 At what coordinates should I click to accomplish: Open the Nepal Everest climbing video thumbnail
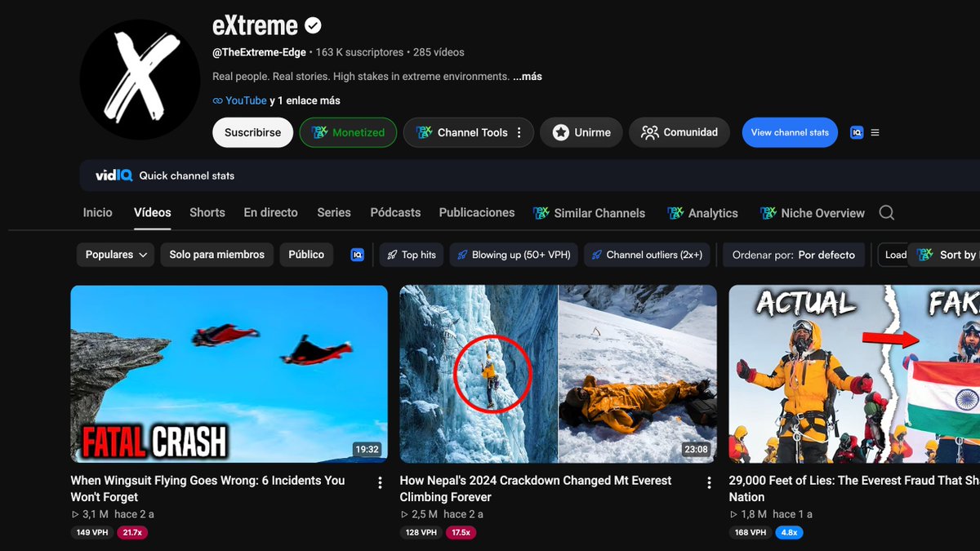click(559, 374)
